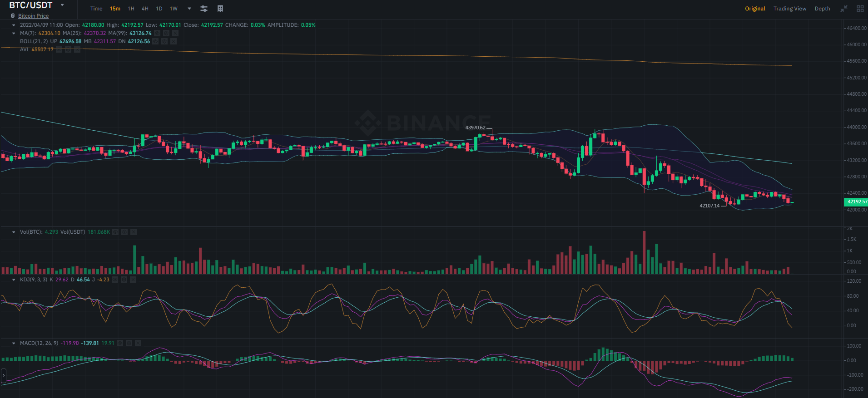Viewport: 868px width, 398px height.
Task: Click the BOLL DN value 42126.56
Action: tap(139, 41)
